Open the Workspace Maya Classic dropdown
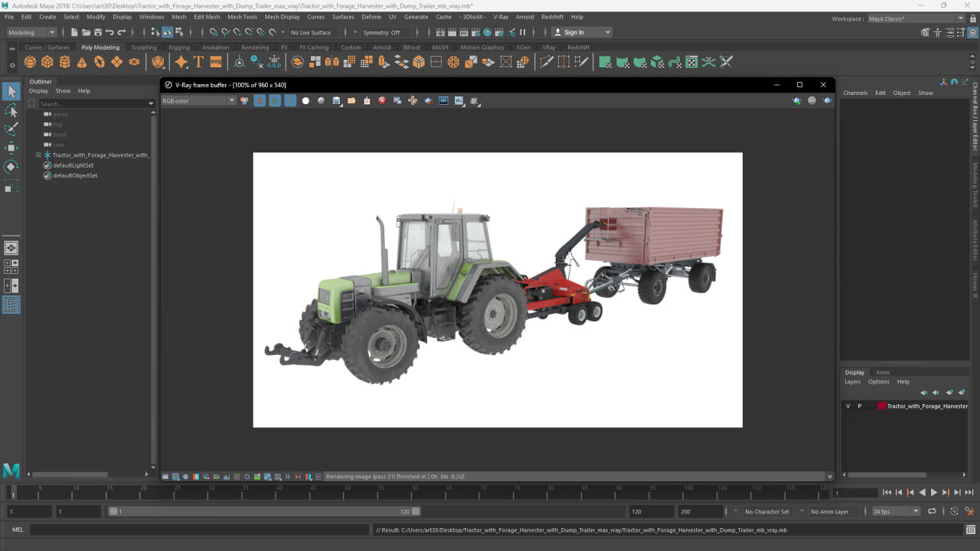Screen dimensions: 980x551 [x=916, y=18]
